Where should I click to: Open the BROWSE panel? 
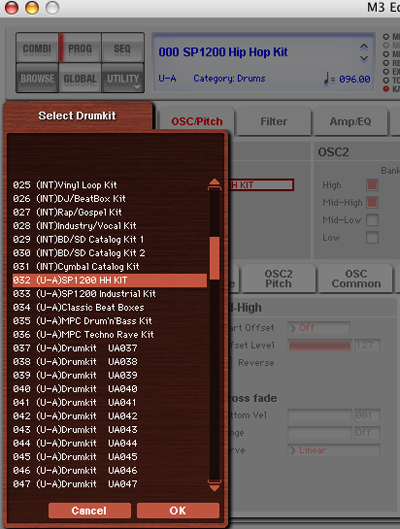coord(37,78)
